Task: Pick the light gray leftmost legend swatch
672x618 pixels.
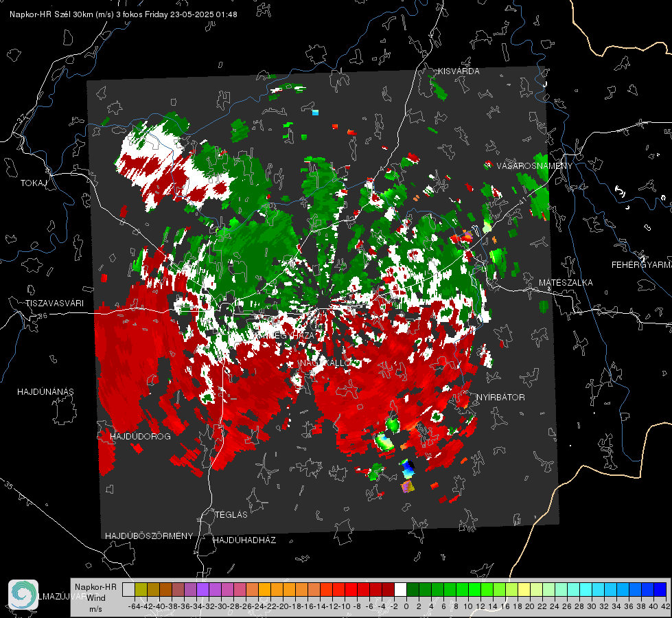Action: [128, 590]
